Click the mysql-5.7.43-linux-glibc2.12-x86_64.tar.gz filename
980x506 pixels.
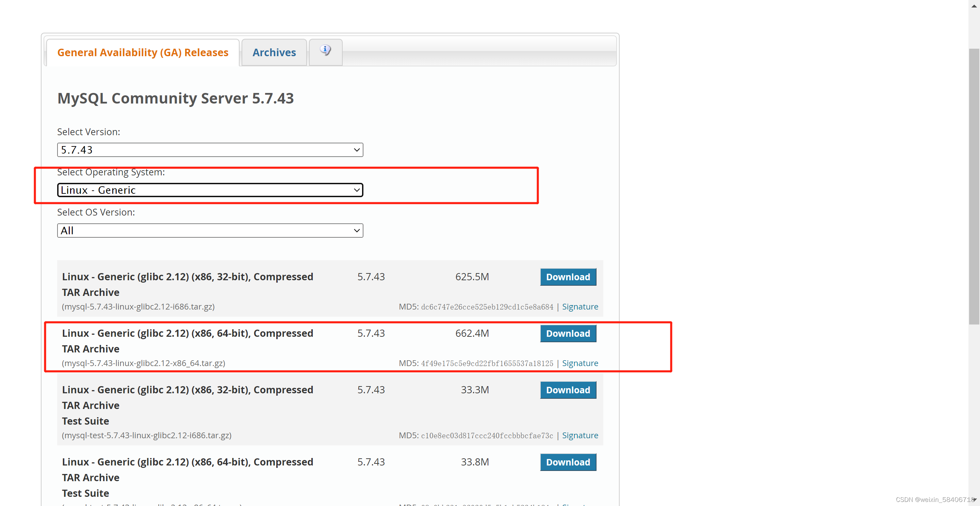143,363
